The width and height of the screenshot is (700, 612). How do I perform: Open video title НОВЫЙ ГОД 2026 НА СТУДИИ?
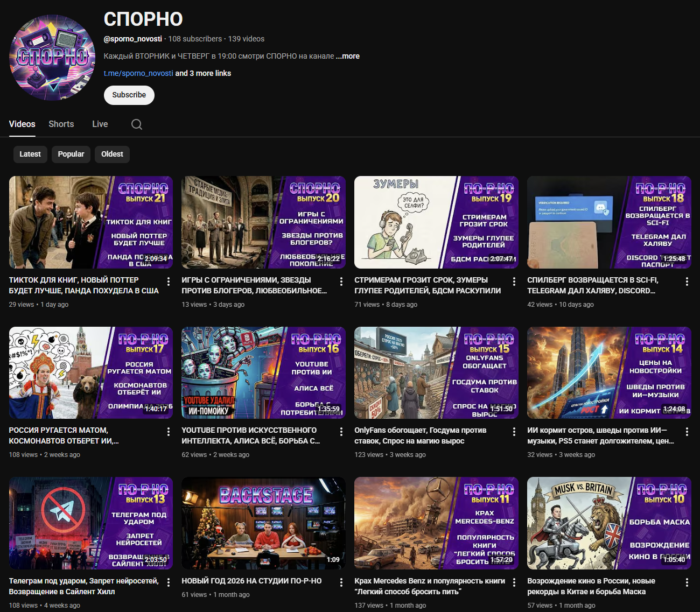click(x=251, y=581)
